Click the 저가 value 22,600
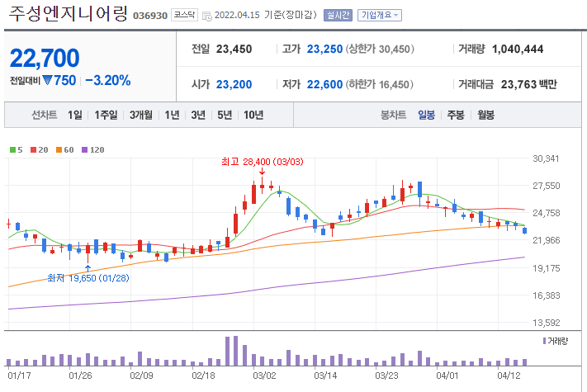The width and height of the screenshot is (587, 392). (324, 84)
